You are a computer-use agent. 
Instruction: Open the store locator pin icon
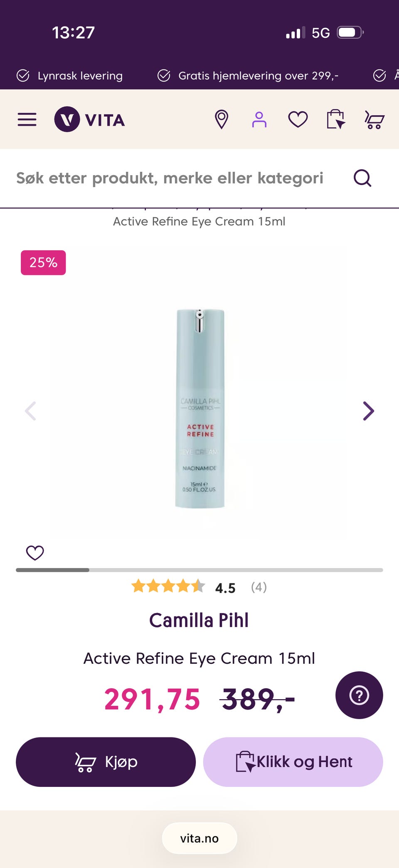pos(222,119)
